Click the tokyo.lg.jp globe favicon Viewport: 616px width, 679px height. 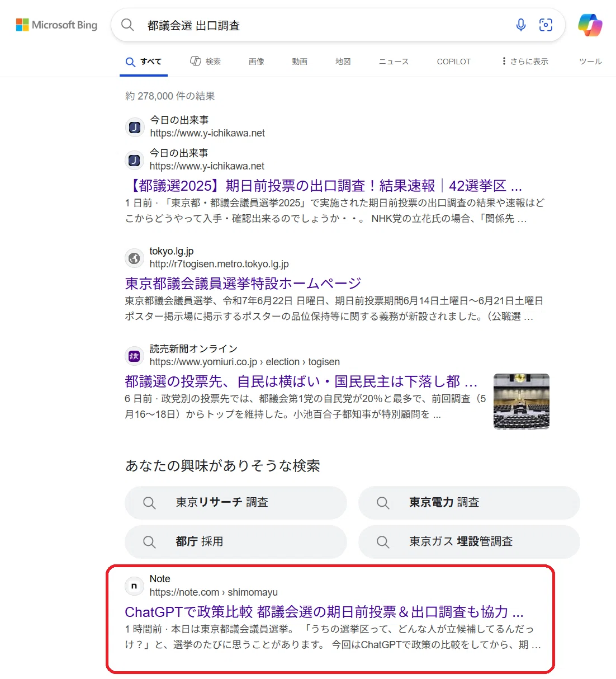[x=134, y=258]
